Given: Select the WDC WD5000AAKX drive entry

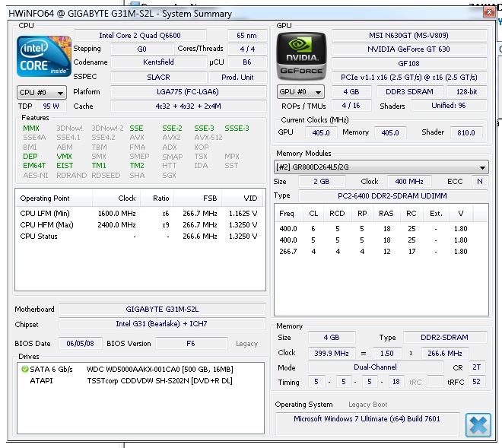Looking at the screenshot, I should 141,370.
